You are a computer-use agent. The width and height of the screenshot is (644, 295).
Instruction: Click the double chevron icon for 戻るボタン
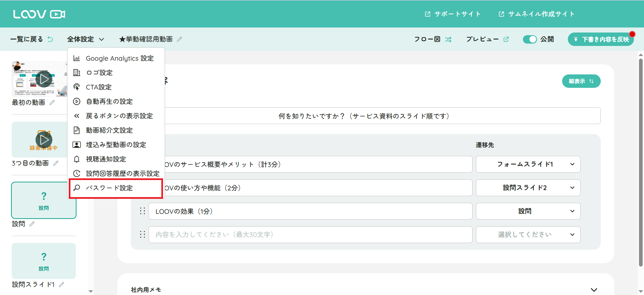click(x=77, y=116)
